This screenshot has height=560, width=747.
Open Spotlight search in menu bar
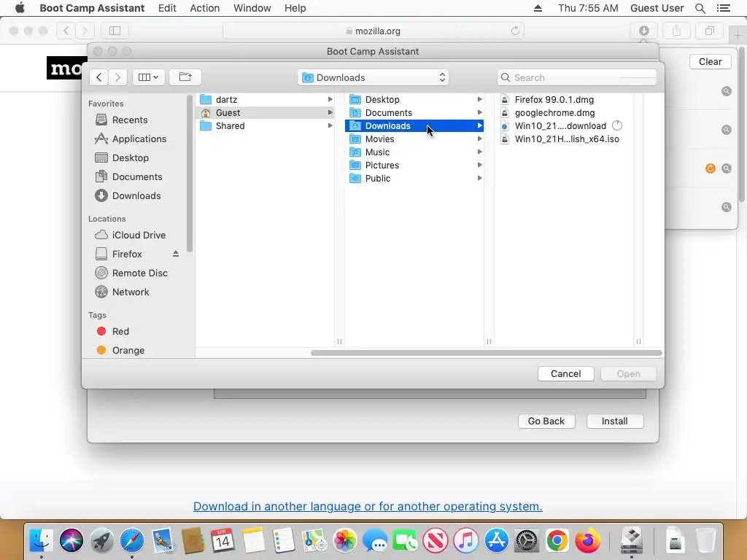700,8
